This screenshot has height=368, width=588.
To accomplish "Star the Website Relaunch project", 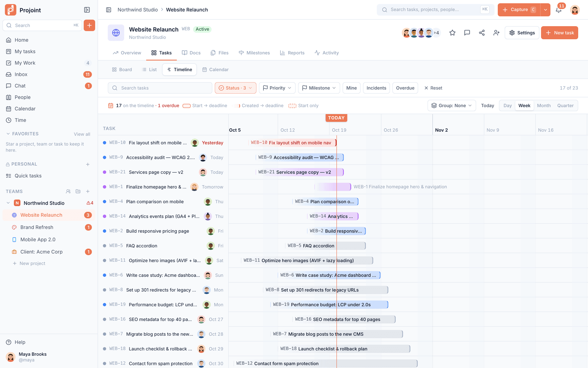I will point(452,33).
